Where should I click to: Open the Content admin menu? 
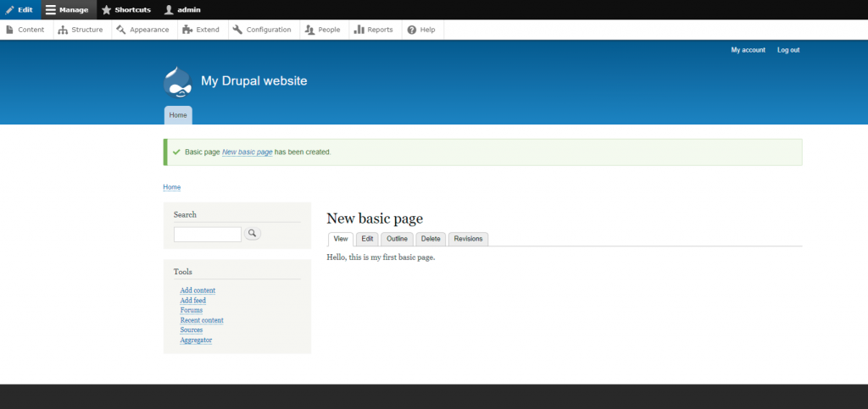(25, 30)
